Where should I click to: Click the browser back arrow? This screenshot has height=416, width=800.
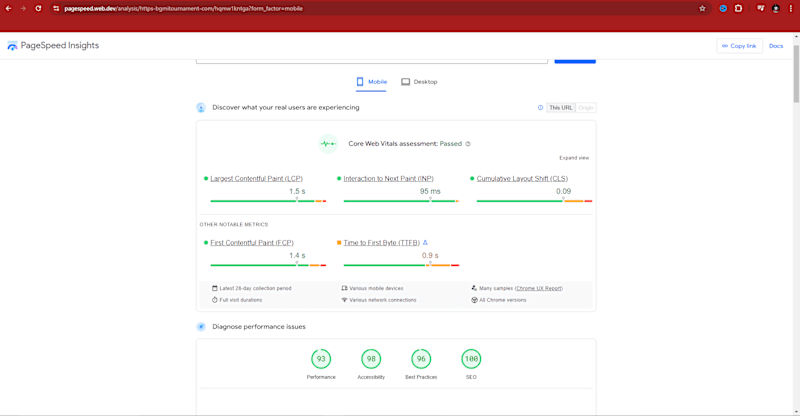coord(8,8)
